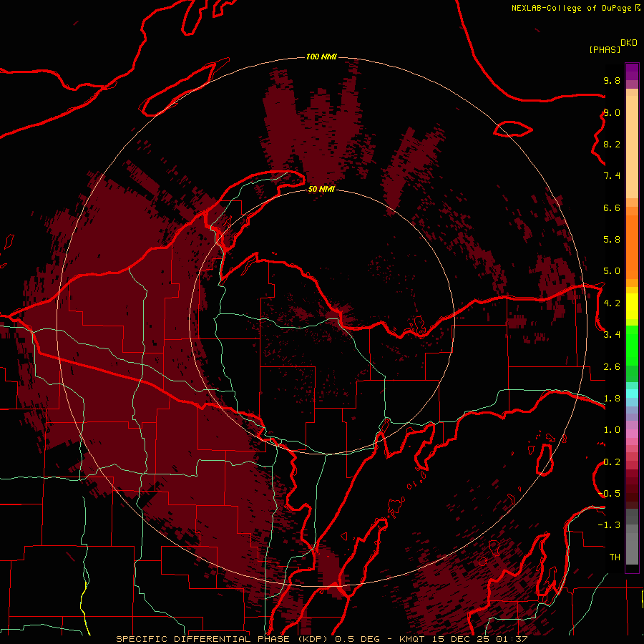Image resolution: width=644 pixels, height=644 pixels.
Task: Click the 2.6 value on the color scale
Action: coord(612,367)
